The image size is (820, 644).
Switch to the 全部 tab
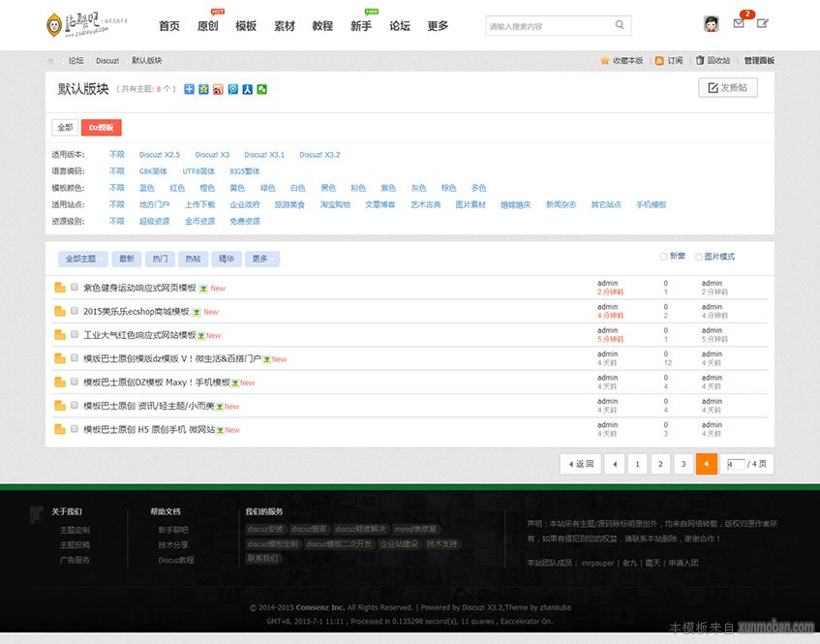pyautogui.click(x=65, y=127)
